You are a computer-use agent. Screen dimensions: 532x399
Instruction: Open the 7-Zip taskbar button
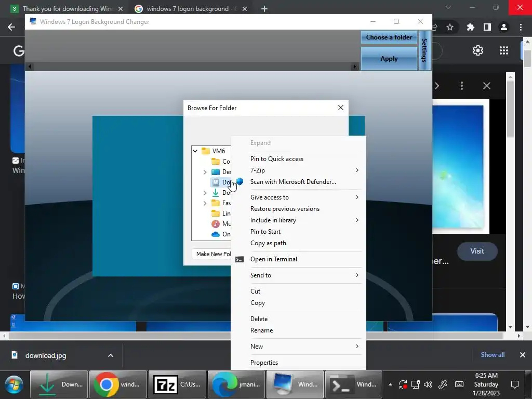click(177, 384)
